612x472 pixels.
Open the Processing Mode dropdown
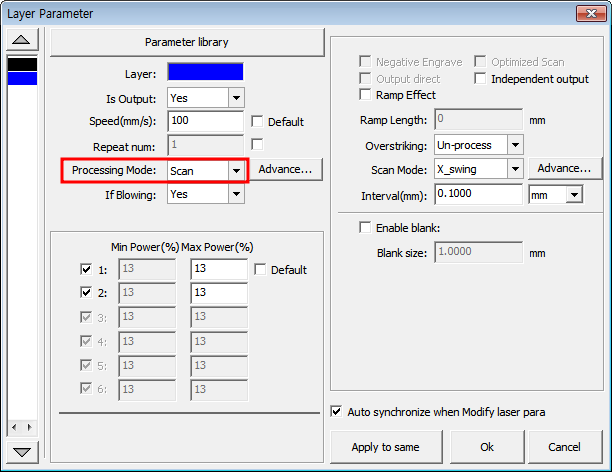(x=236, y=171)
